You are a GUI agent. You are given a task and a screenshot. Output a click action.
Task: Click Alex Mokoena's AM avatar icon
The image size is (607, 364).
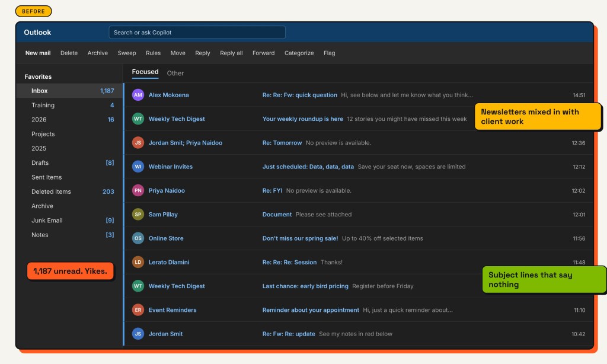(x=138, y=95)
